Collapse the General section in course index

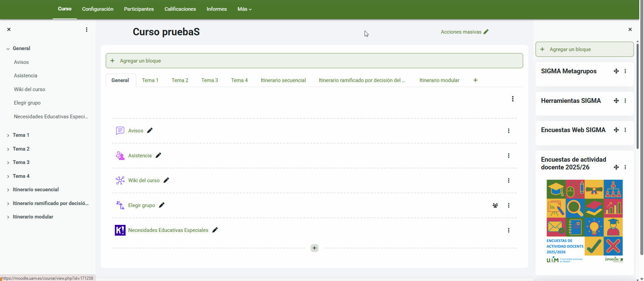(x=8, y=49)
